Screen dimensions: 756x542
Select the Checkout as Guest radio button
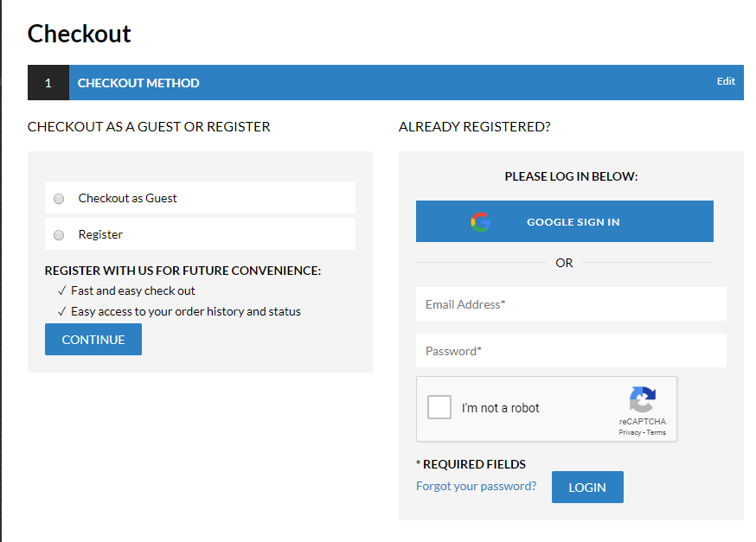tap(59, 199)
